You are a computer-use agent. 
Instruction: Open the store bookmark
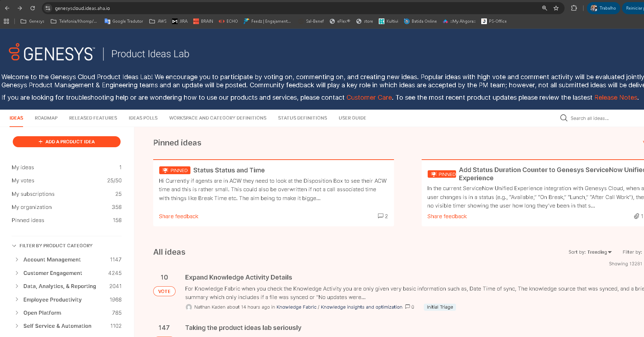click(365, 21)
